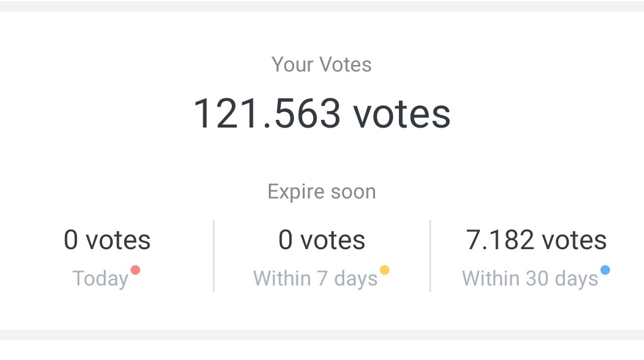Screen dimensions: 644x360
Task: Click the red dot beside Today
Action: (135, 270)
